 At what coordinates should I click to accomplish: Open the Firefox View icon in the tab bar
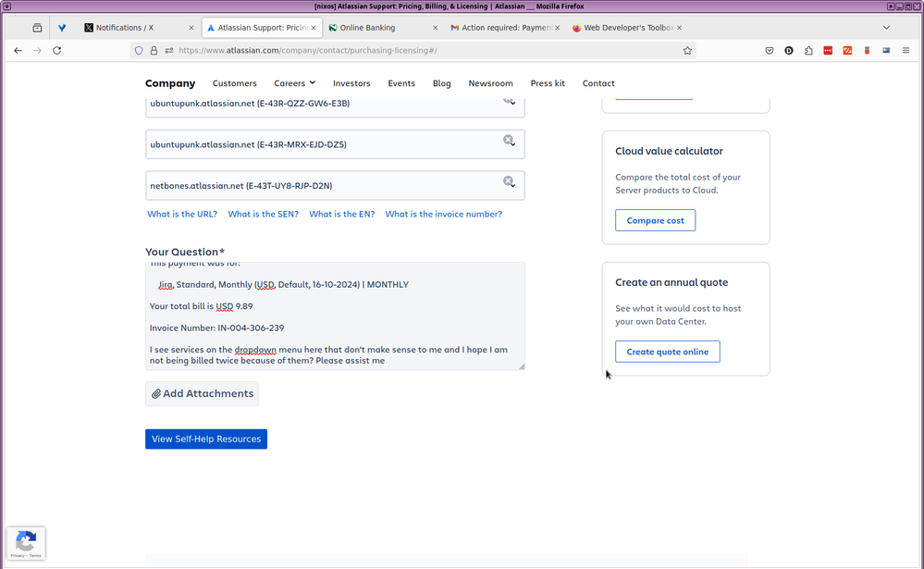(37, 28)
